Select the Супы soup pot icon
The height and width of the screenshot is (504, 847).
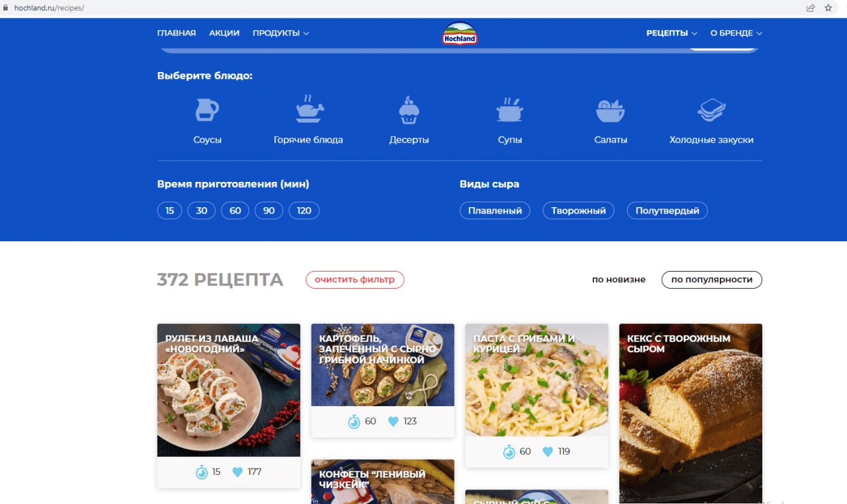509,110
